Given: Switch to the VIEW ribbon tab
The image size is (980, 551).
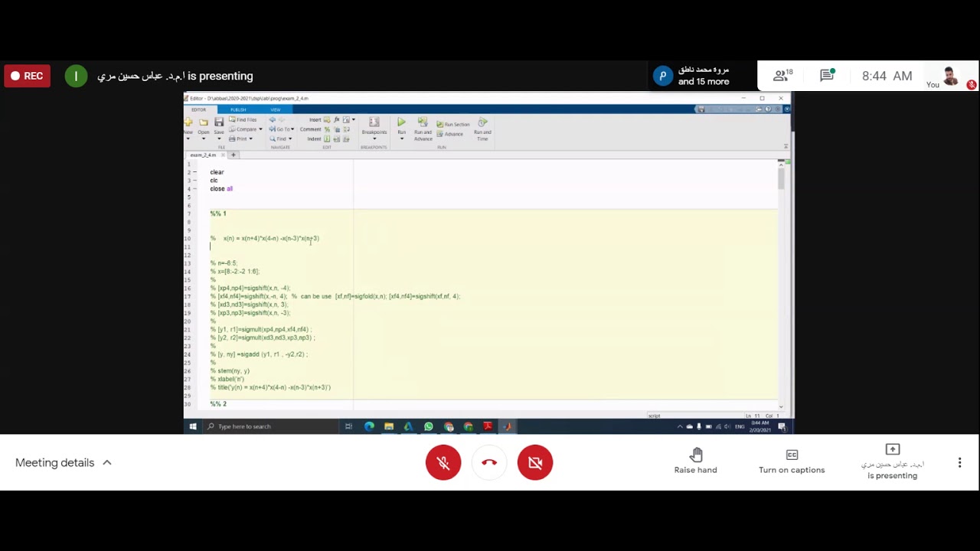Looking at the screenshot, I should (x=275, y=109).
